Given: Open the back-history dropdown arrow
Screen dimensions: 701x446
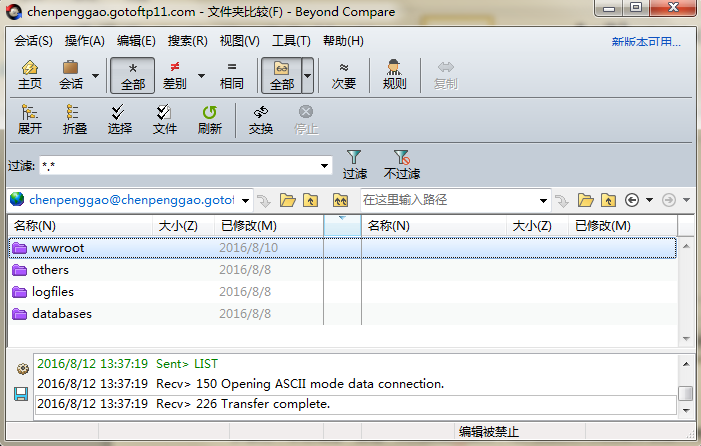Looking at the screenshot, I should (x=650, y=200).
